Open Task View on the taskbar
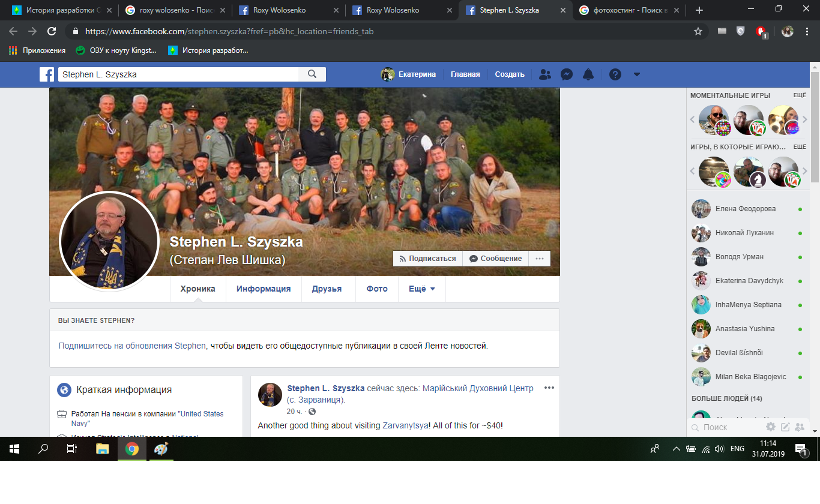820x504 pixels. [x=72, y=448]
